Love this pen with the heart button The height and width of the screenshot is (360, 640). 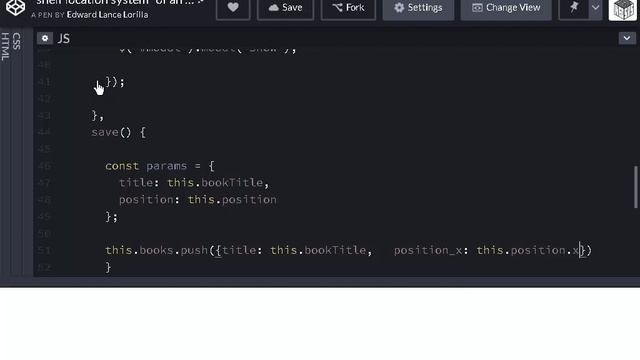[233, 8]
